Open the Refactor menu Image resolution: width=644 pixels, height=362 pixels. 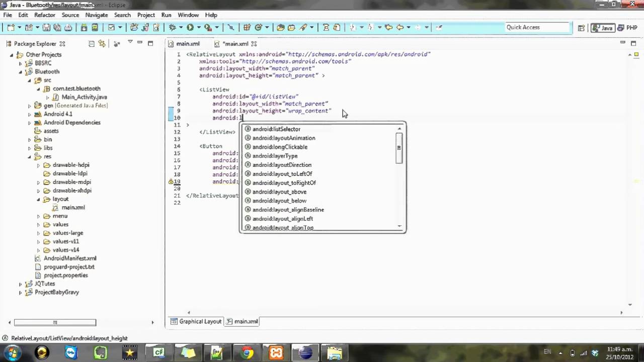[45, 15]
